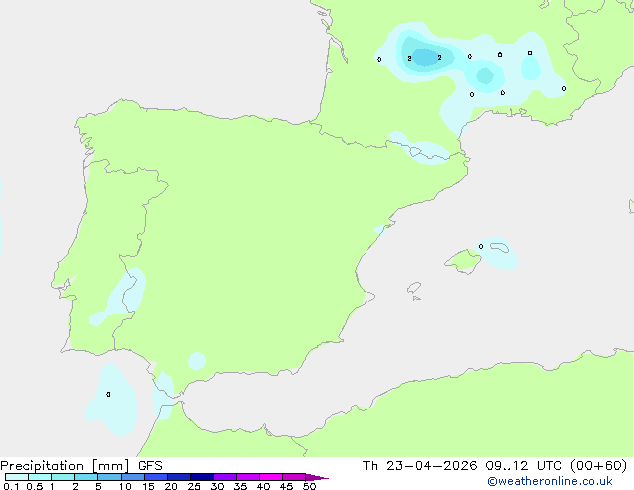Click the legend label '10'
The image size is (634, 490).
click(x=125, y=486)
